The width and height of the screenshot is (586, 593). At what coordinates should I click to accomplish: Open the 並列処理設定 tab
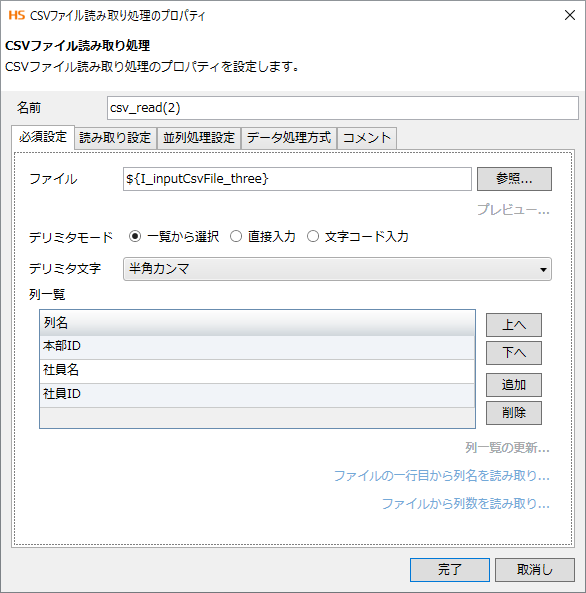point(199,138)
